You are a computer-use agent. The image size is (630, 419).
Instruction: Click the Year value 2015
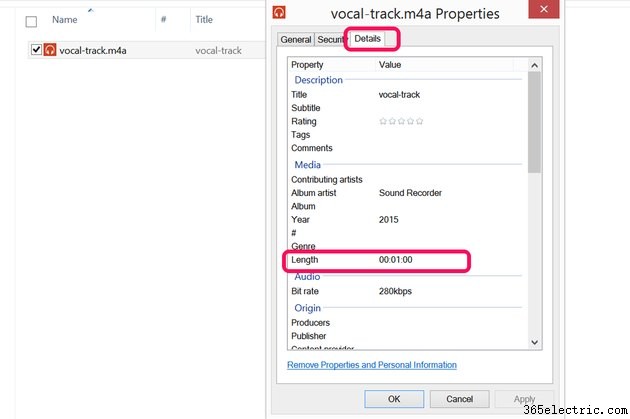pos(389,220)
